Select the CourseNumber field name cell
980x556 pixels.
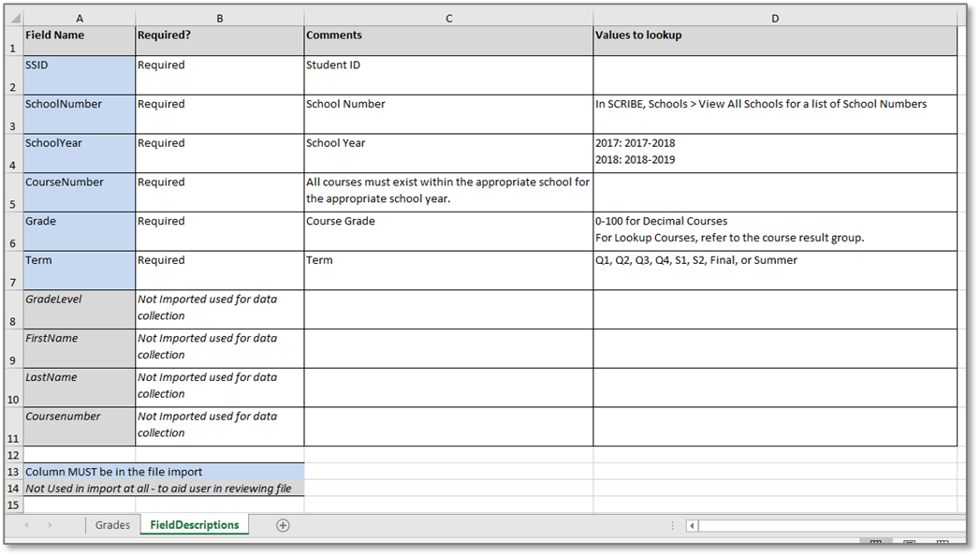coord(80,193)
